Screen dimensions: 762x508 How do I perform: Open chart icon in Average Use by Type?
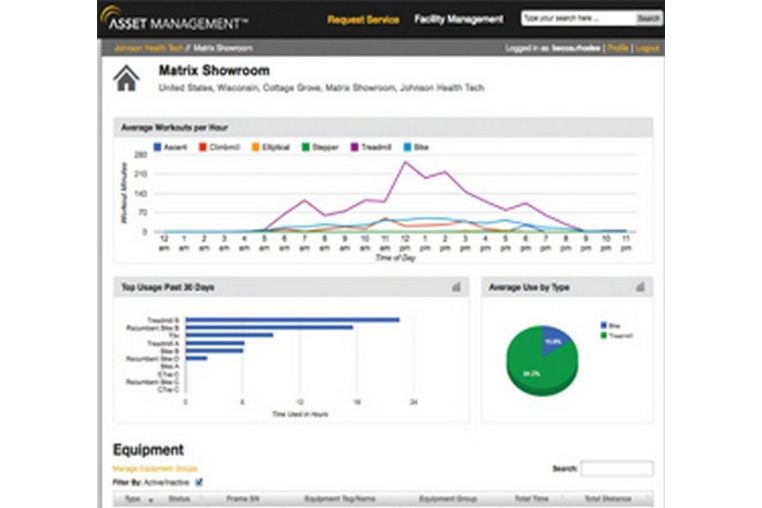[640, 287]
